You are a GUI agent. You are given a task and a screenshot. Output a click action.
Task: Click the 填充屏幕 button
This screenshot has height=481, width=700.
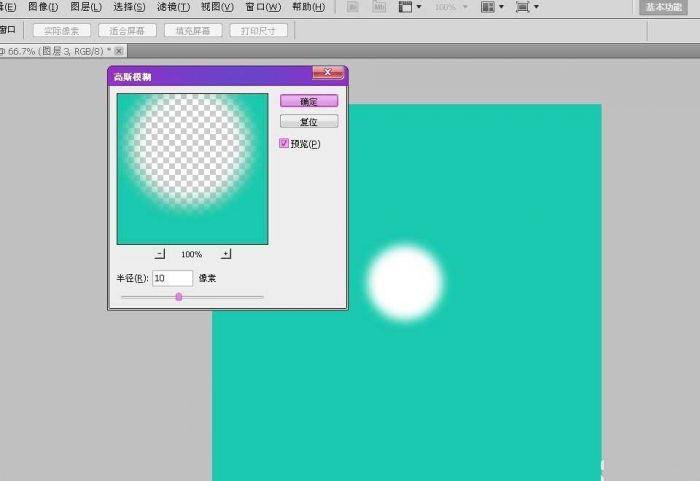click(193, 31)
